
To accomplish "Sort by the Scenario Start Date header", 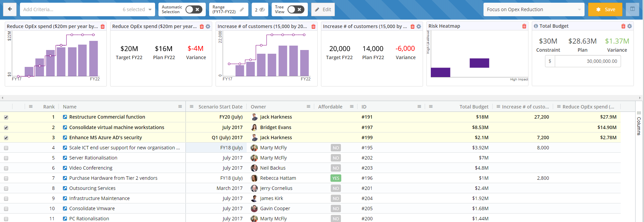I will (220, 107).
